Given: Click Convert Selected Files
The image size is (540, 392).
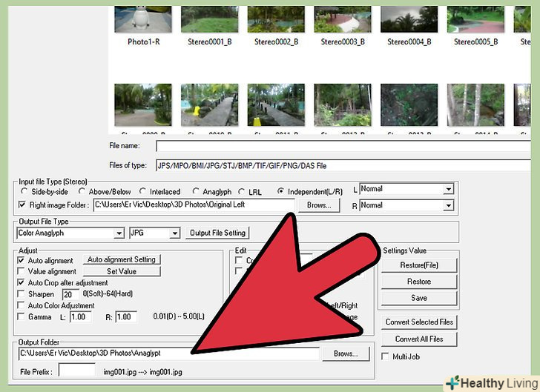Looking at the screenshot, I should click(x=419, y=322).
